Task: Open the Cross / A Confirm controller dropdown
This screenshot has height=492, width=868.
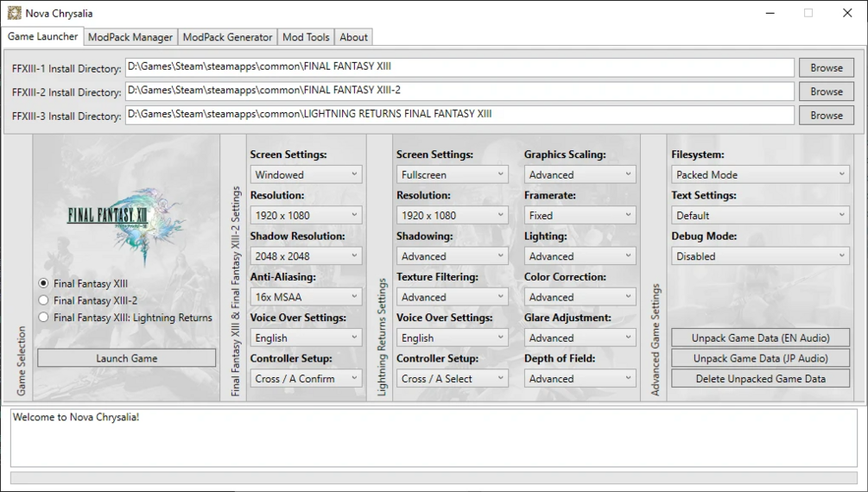Action: pyautogui.click(x=306, y=379)
